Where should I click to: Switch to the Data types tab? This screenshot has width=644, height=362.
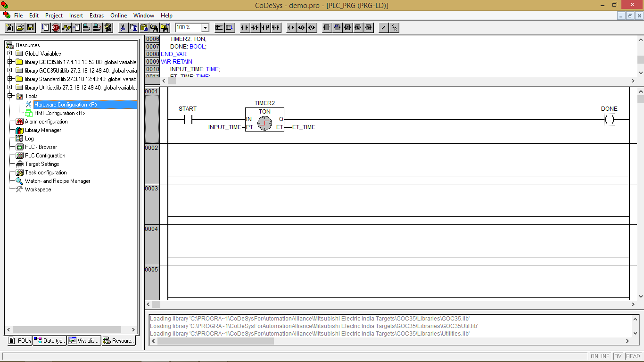(50, 341)
